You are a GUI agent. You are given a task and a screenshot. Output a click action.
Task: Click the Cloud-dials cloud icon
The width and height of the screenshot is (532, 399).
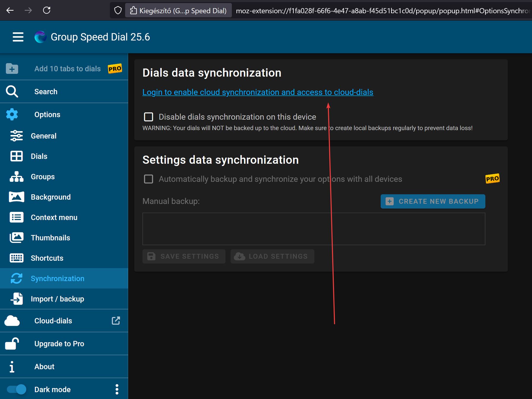12,321
